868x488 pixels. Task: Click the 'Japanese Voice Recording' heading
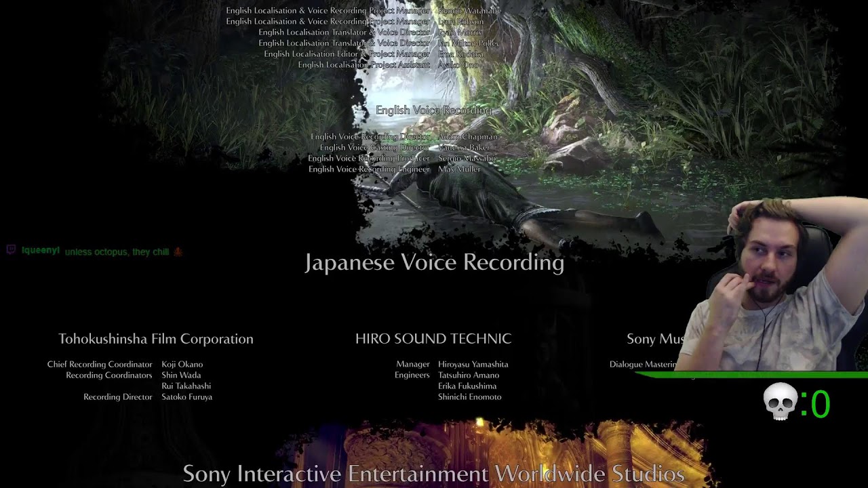(434, 262)
